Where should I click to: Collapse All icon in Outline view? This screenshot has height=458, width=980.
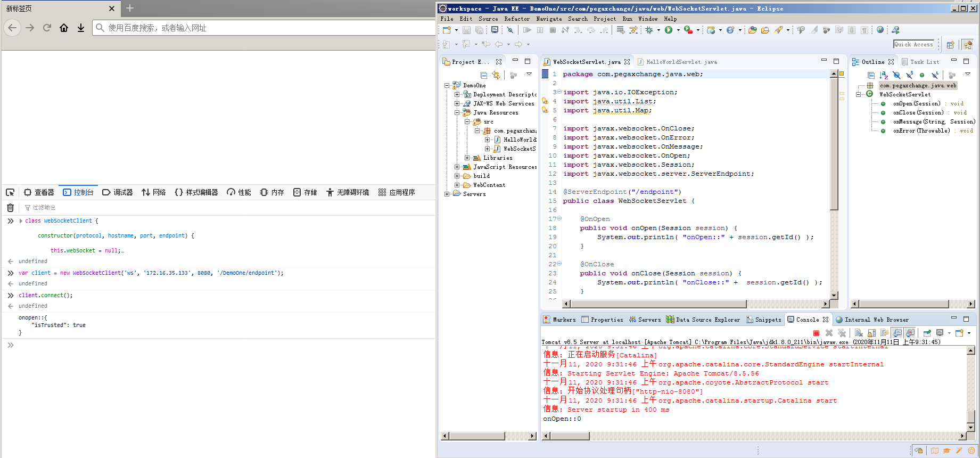(871, 76)
